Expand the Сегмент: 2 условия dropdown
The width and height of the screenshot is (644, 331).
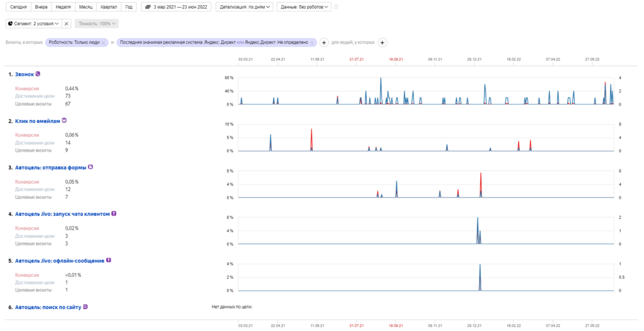click(34, 23)
